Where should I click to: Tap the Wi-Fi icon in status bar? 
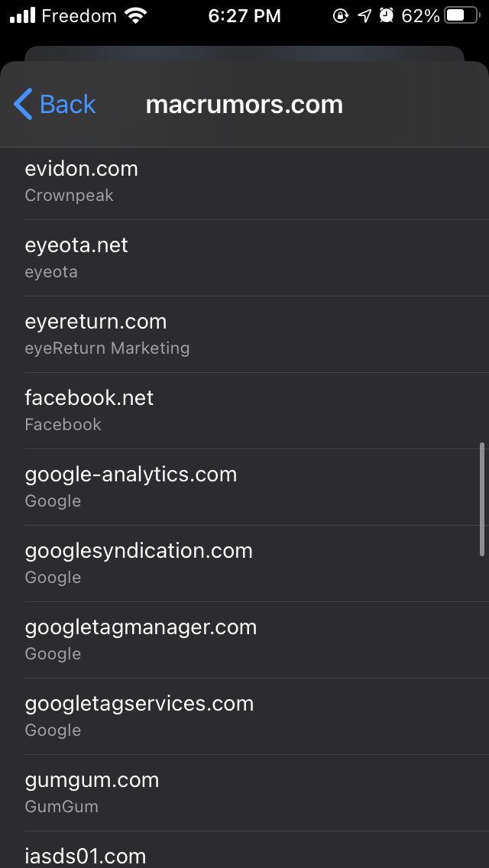tap(136, 15)
